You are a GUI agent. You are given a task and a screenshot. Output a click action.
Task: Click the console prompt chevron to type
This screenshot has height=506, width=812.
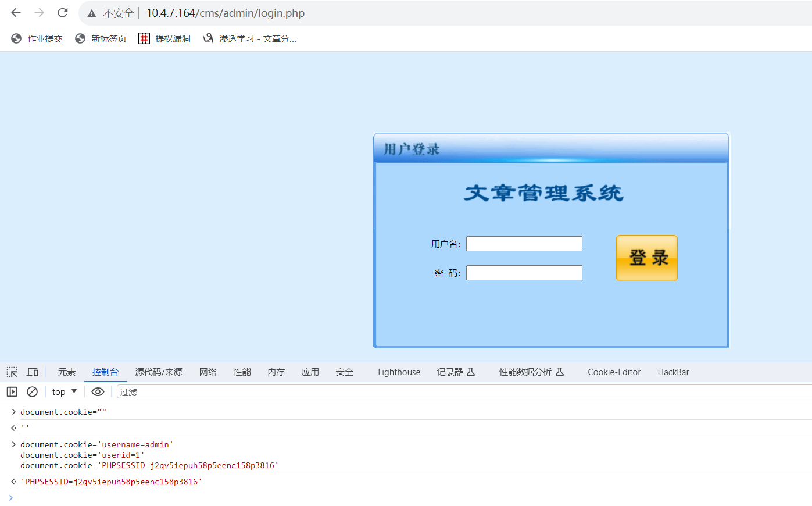pyautogui.click(x=11, y=498)
